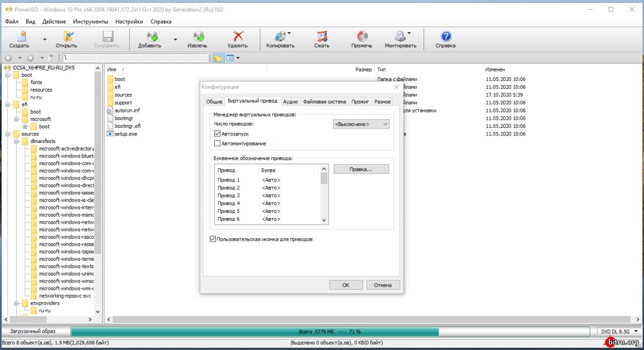This screenshot has width=644, height=350.
Task: Open the Создать dropdown arrow
Action: click(x=44, y=39)
